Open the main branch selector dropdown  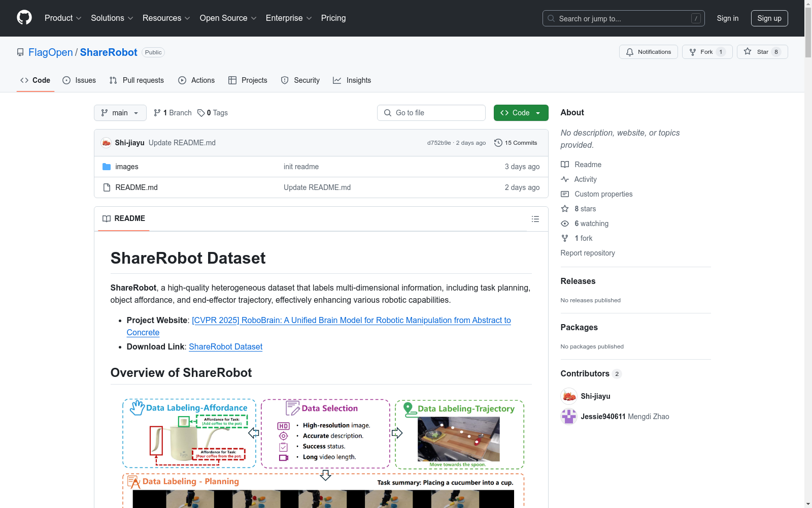tap(120, 113)
